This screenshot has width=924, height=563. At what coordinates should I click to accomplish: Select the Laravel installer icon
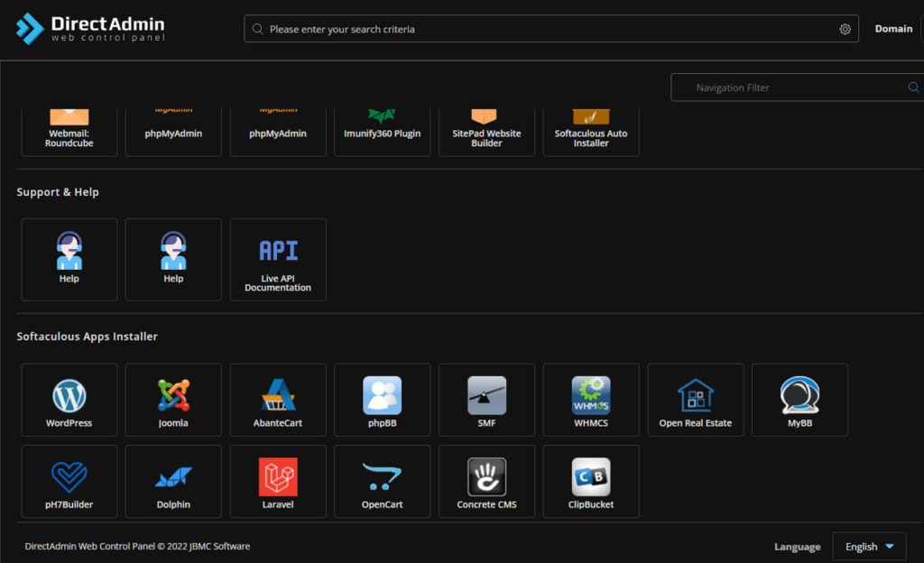278,481
